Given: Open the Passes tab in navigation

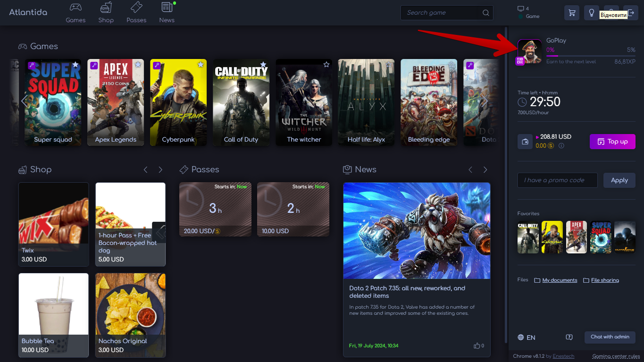Looking at the screenshot, I should point(136,13).
